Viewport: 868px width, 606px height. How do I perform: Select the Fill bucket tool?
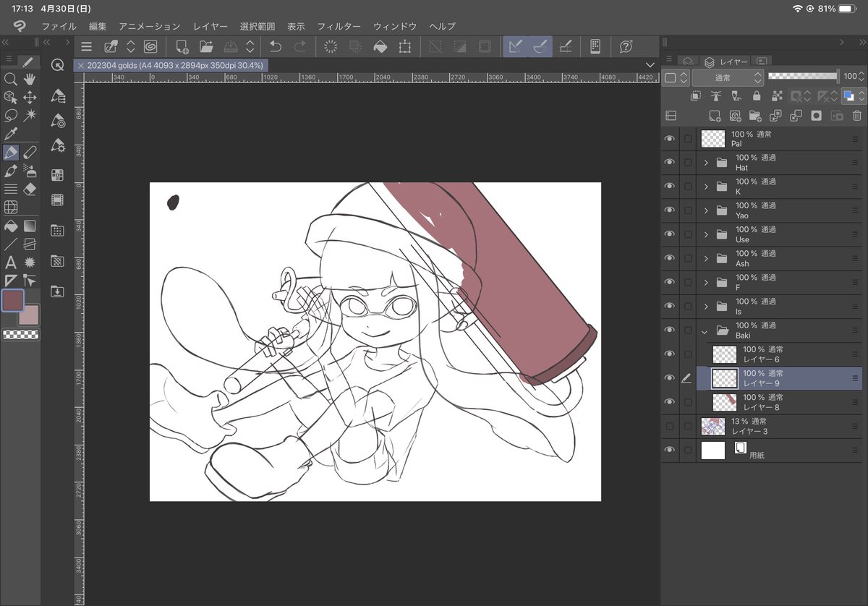(x=10, y=226)
